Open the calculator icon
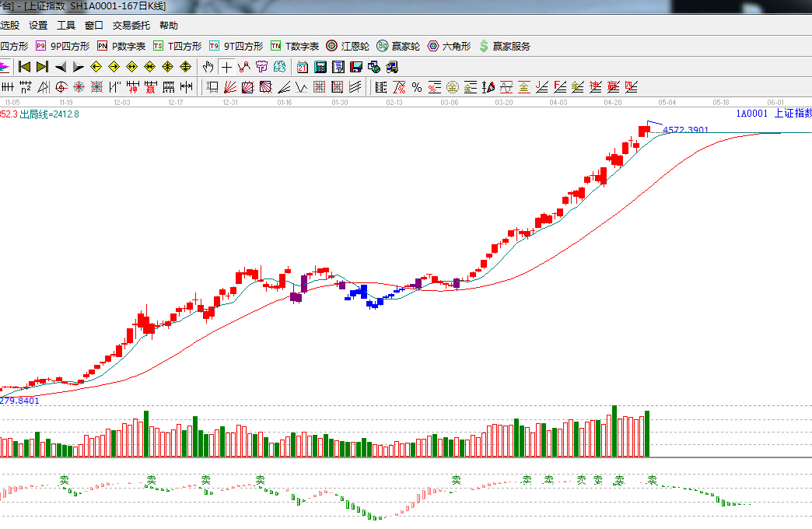Viewport: 812px width, 529px height. point(320,66)
